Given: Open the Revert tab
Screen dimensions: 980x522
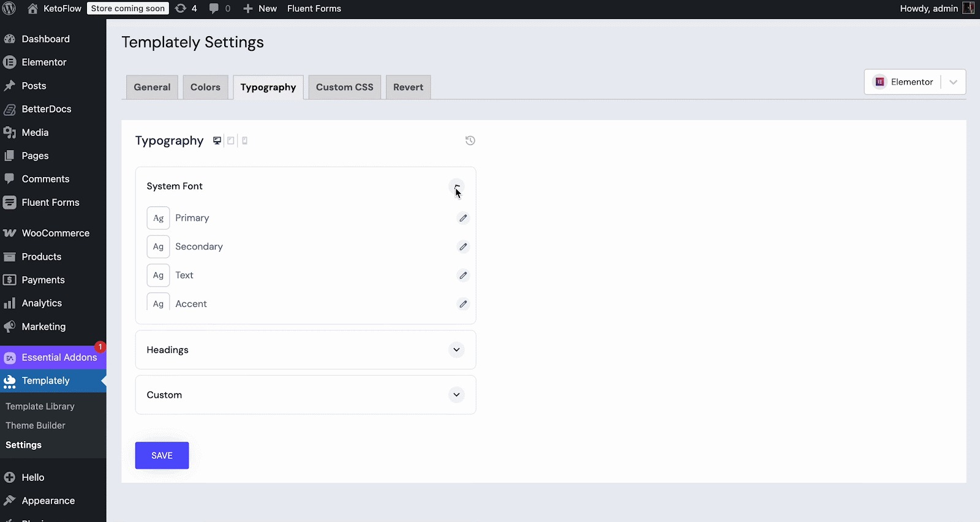Looking at the screenshot, I should click(x=409, y=87).
